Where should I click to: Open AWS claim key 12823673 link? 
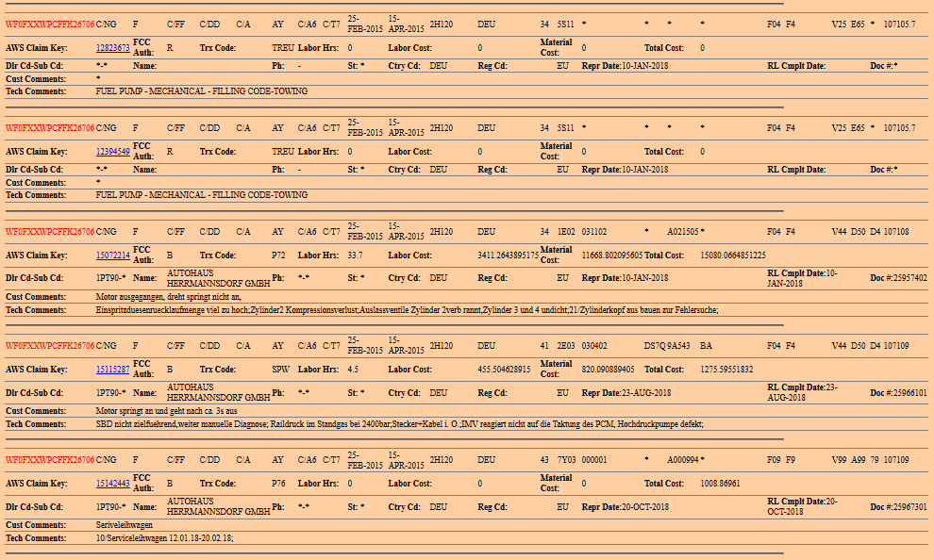point(112,47)
